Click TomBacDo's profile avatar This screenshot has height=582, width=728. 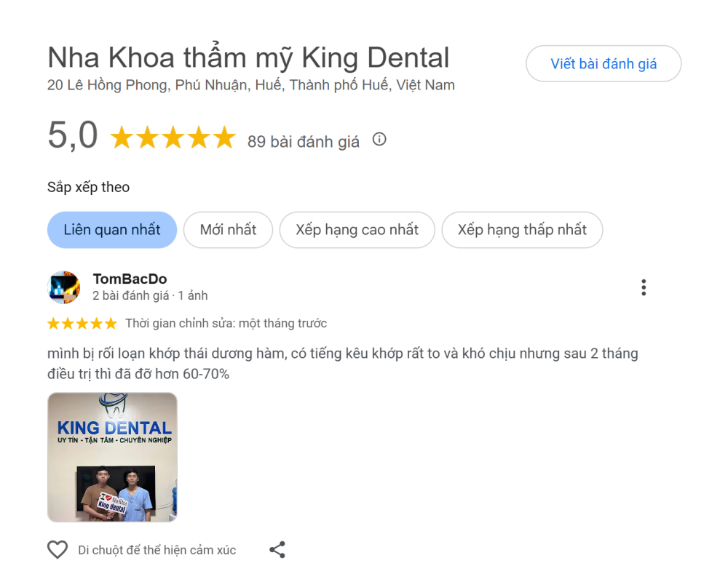pos(64,287)
